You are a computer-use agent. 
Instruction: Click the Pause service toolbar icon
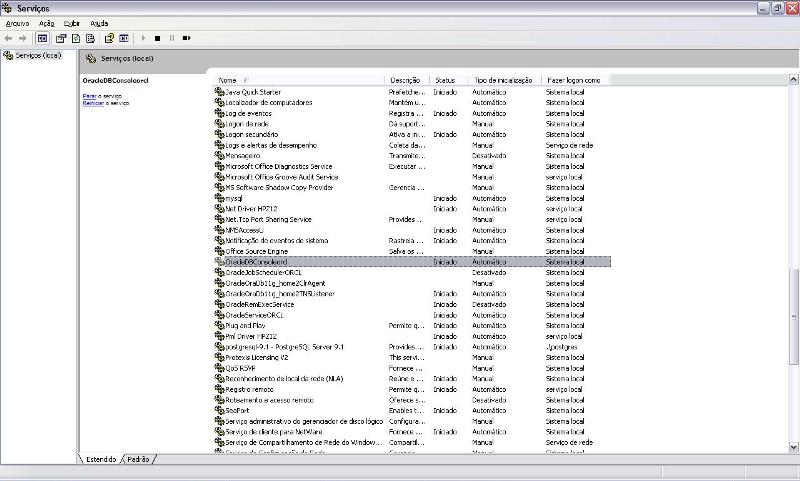click(172, 38)
